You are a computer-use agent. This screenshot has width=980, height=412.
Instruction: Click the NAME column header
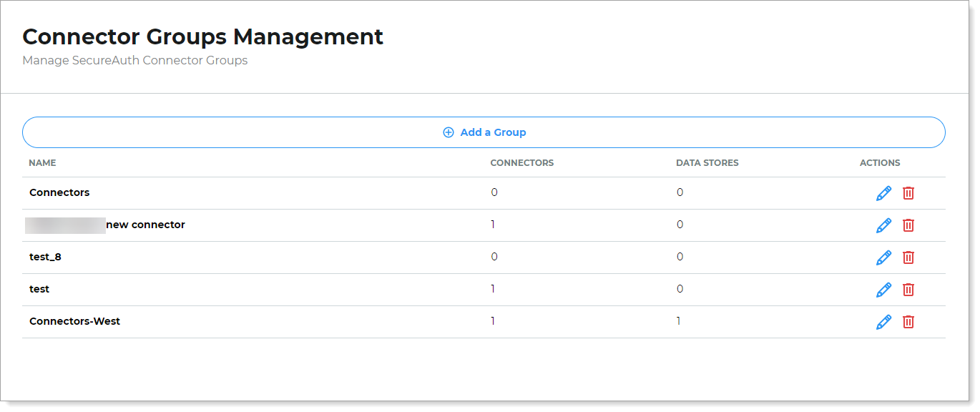coord(42,163)
